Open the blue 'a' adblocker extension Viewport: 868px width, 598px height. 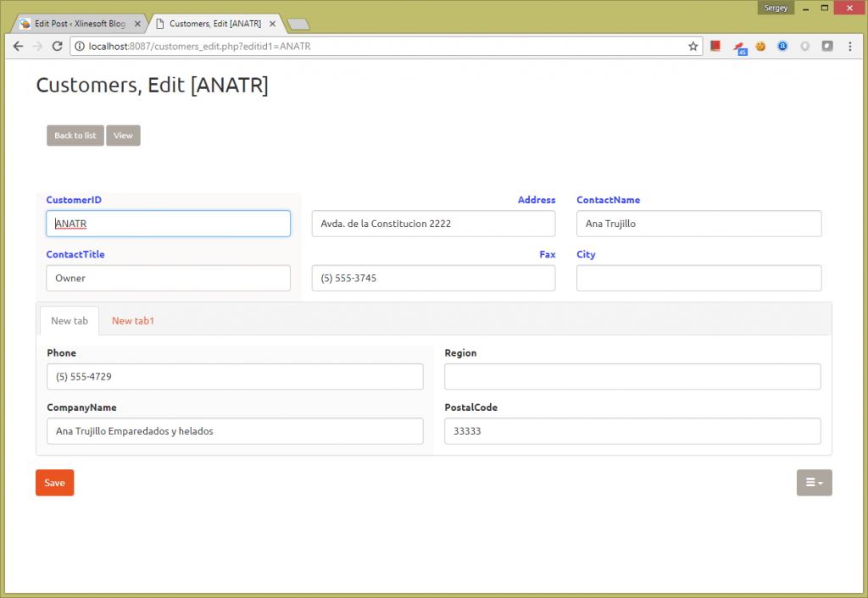tap(782, 46)
